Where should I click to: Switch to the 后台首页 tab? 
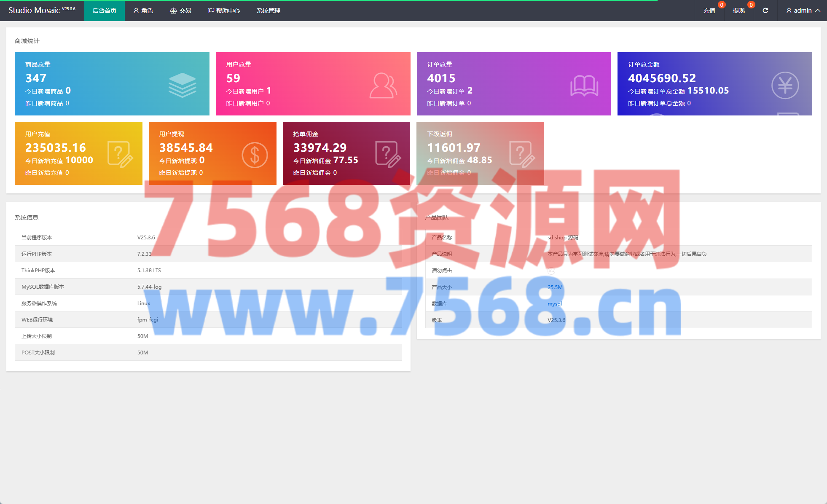point(105,11)
